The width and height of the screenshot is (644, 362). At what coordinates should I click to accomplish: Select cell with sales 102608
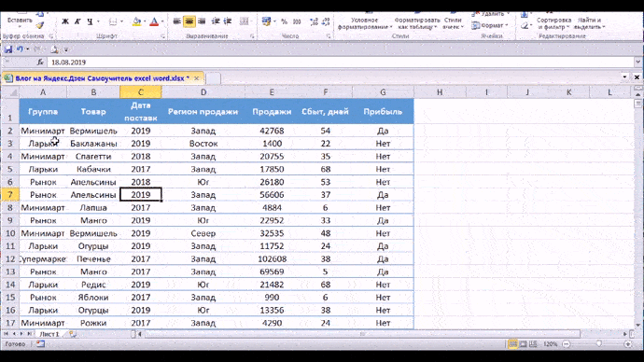(x=272, y=259)
